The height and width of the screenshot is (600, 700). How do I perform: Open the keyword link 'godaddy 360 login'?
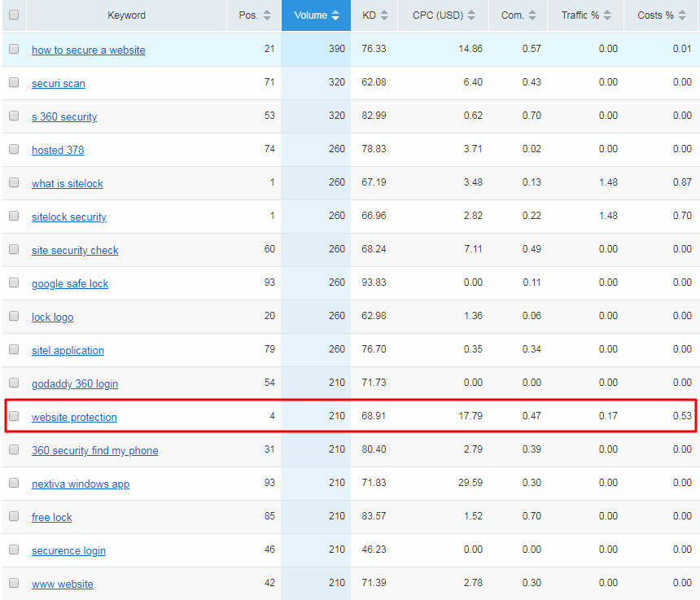pos(74,383)
